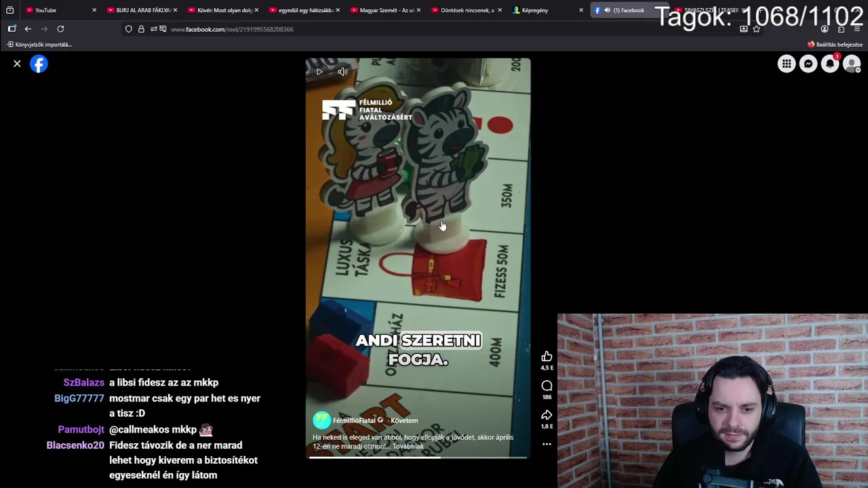Close the Képregény tab
Viewport: 868px width, 488px height.
pyautogui.click(x=581, y=10)
